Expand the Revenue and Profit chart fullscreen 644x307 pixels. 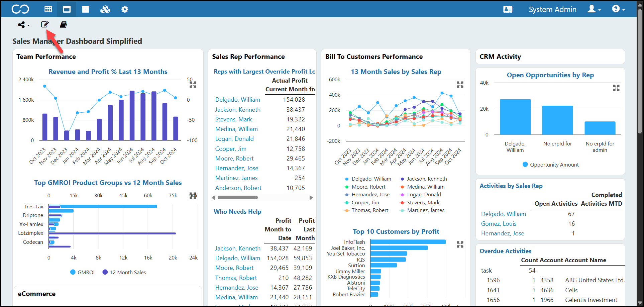click(193, 85)
